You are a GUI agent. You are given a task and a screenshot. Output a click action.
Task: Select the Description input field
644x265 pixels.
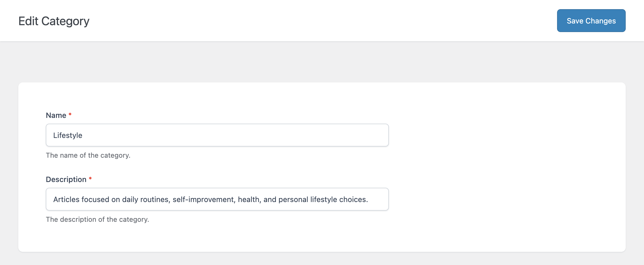pyautogui.click(x=217, y=199)
